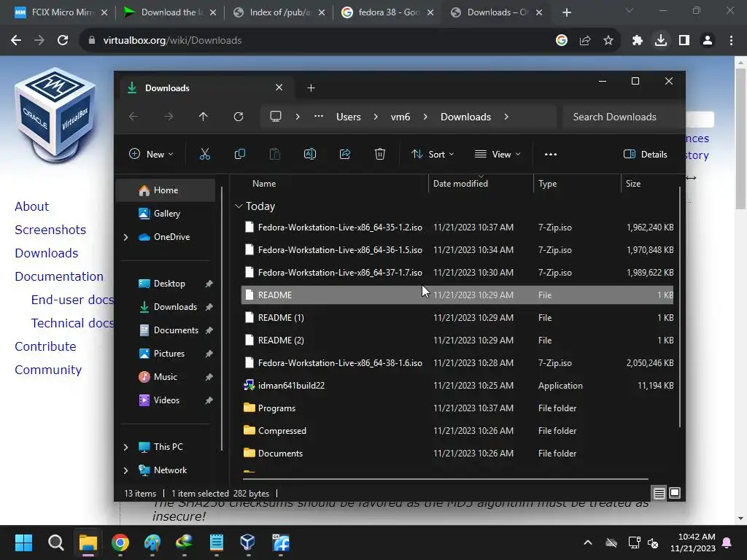This screenshot has height=560, width=747.
Task: Click the monitor icon in the address bar
Action: [275, 117]
